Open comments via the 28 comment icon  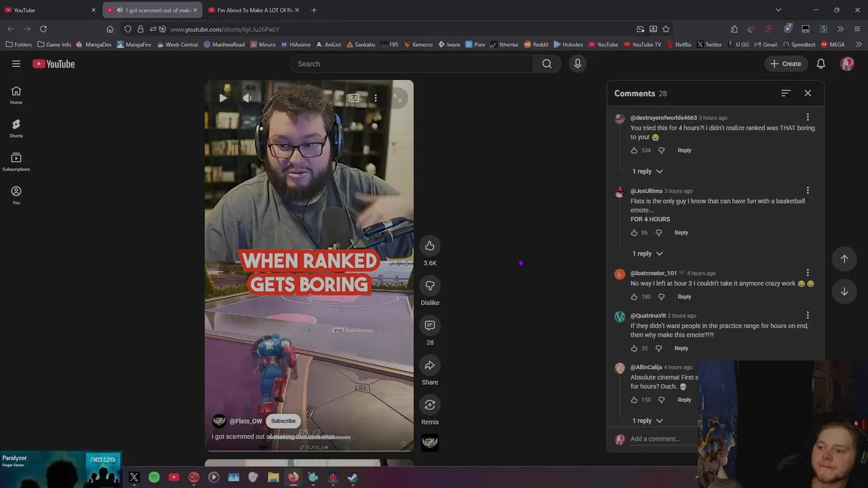430,325
